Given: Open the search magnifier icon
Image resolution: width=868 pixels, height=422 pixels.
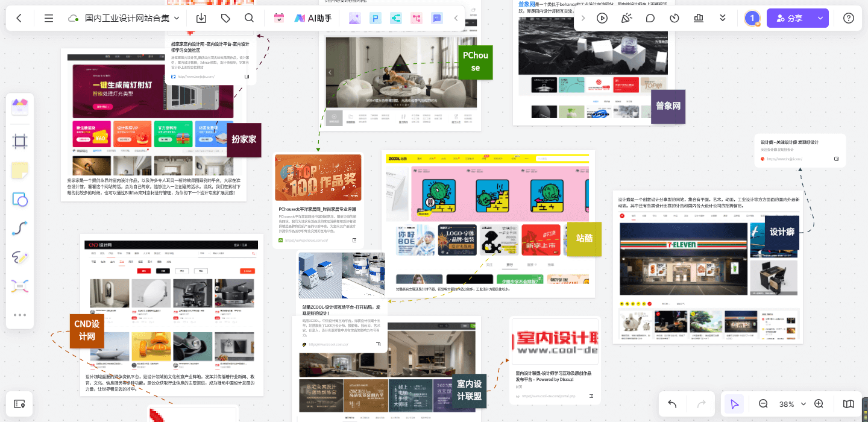Looking at the screenshot, I should [249, 18].
